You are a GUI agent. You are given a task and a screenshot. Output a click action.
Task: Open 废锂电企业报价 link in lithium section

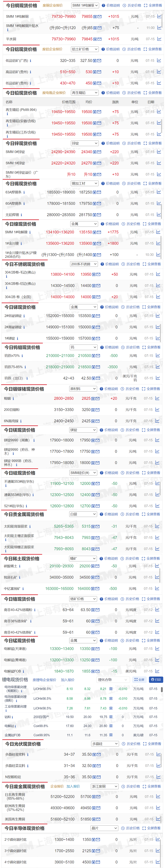pos(44,680)
